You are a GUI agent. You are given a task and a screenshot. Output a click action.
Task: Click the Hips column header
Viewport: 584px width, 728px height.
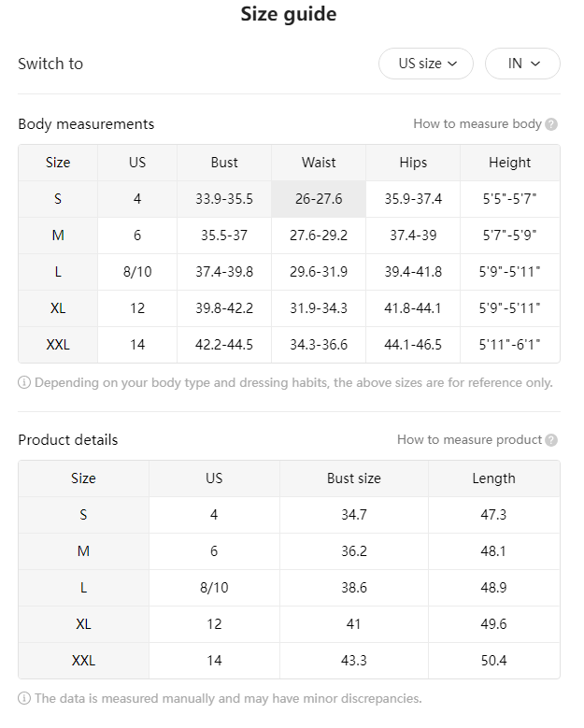(x=413, y=163)
